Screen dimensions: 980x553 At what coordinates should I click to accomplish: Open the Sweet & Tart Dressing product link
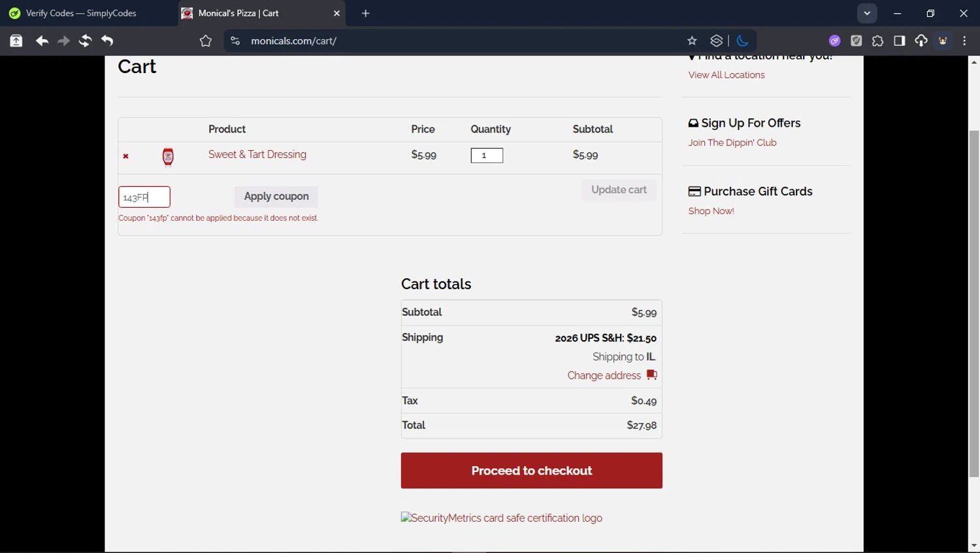pos(257,155)
